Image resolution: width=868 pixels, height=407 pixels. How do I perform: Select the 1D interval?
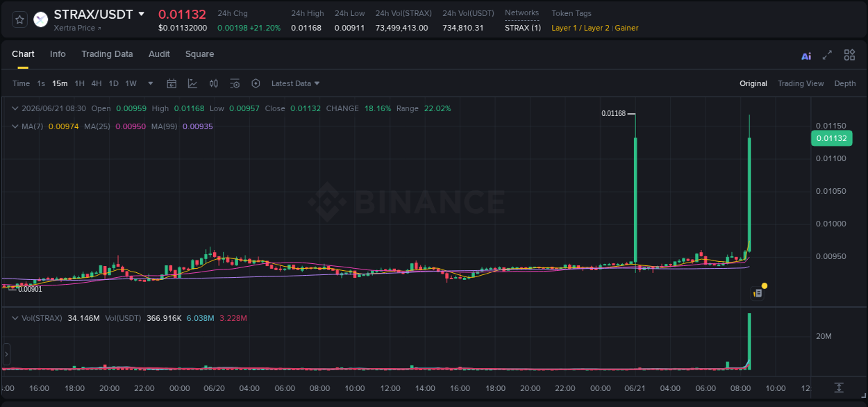[113, 83]
